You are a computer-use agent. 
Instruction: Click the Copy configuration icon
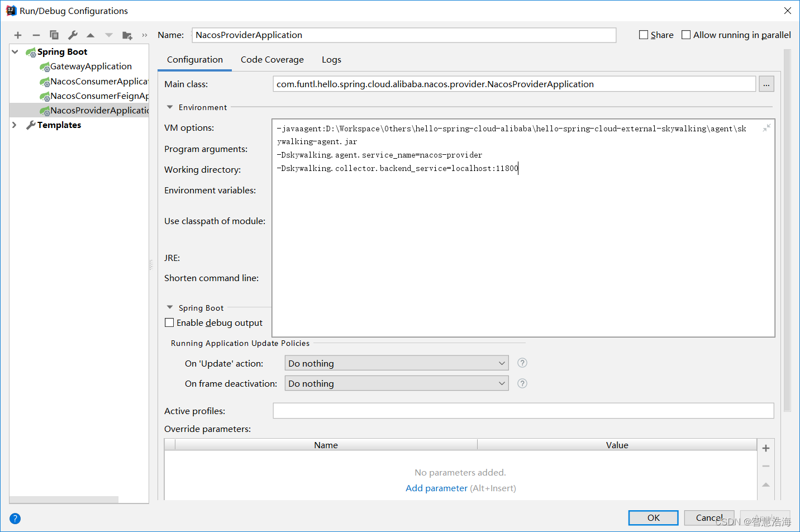[x=54, y=35]
